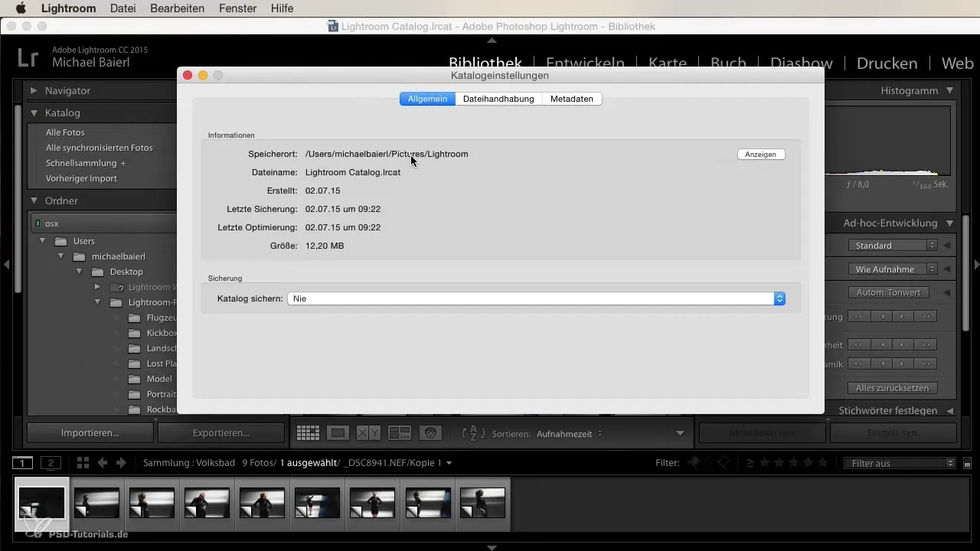The height and width of the screenshot is (551, 980).
Task: Select main window display button 1
Action: [23, 463]
